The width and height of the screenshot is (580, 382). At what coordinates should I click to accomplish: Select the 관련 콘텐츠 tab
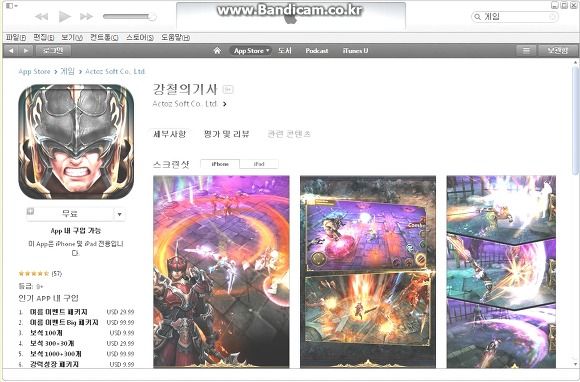pos(289,134)
